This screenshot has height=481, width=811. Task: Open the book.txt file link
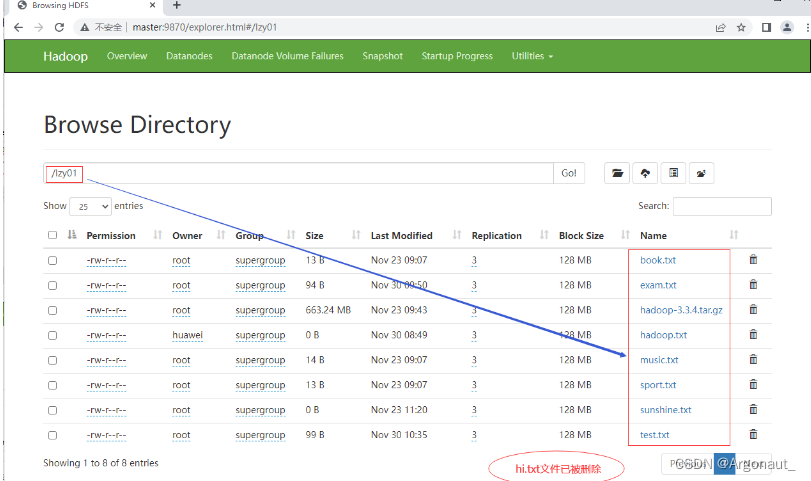658,260
